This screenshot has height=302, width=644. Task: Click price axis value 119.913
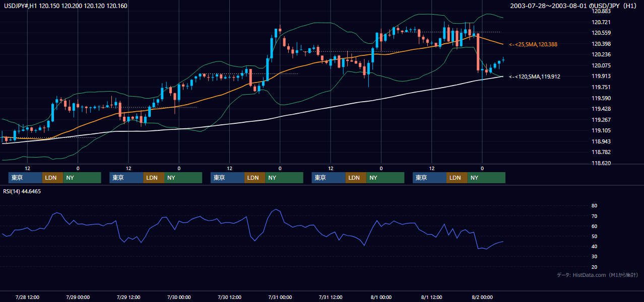click(x=602, y=76)
